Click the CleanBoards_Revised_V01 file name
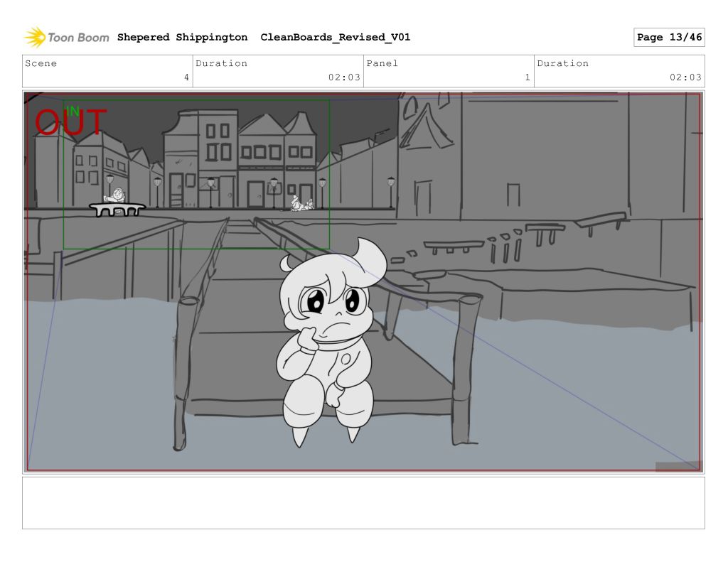The image size is (728, 562). coord(335,38)
